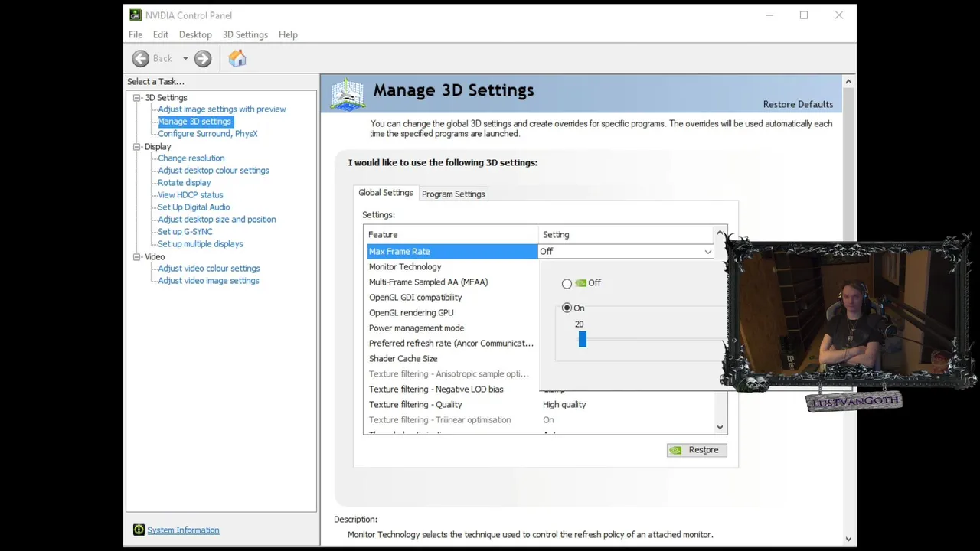Open the Desktop menu

195,34
